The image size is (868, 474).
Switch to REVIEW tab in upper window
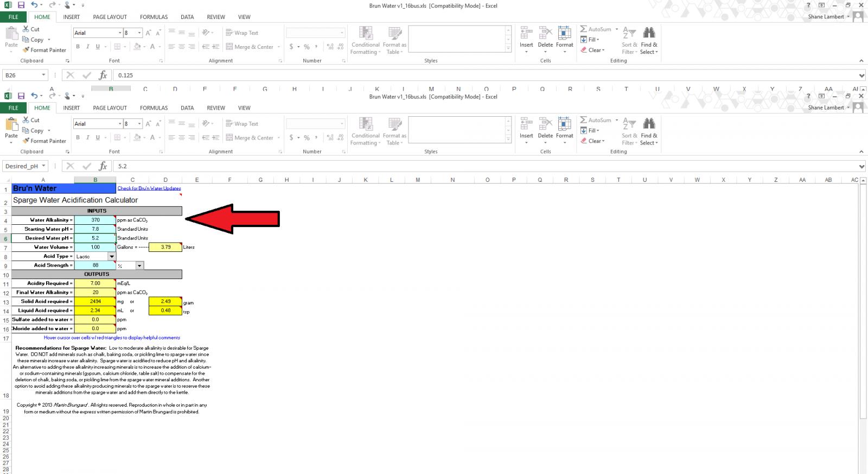(x=215, y=17)
